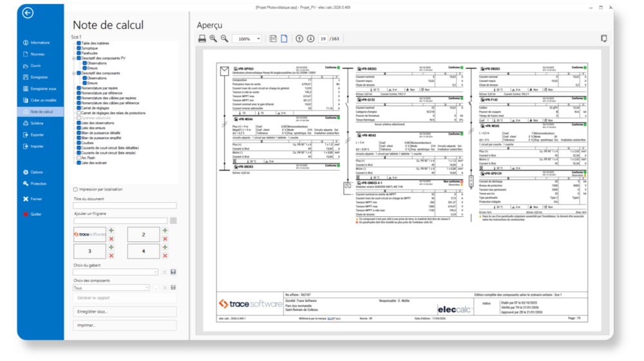Click the print icon in preview toolbar
Screen dimensions: 644x361
(202, 39)
